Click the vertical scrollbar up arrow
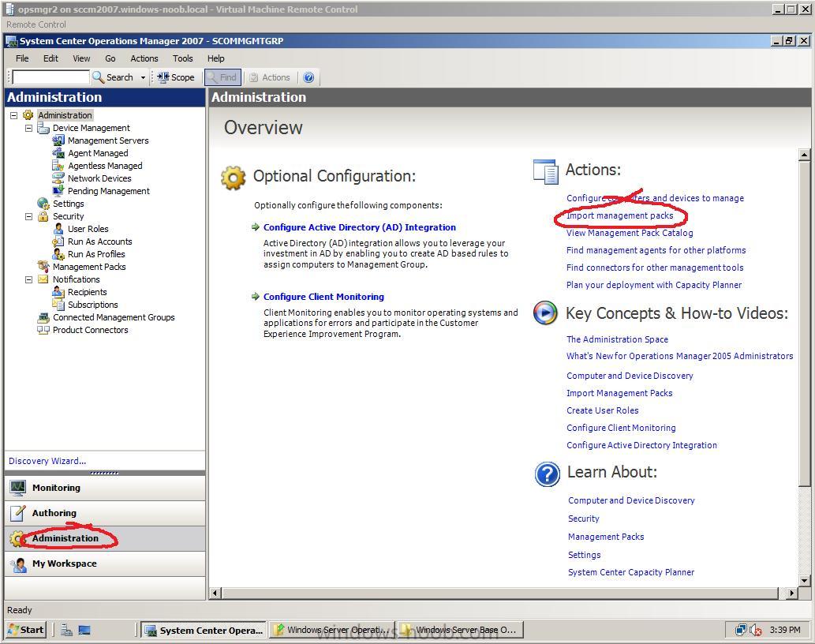This screenshot has height=644, width=815. click(x=804, y=155)
